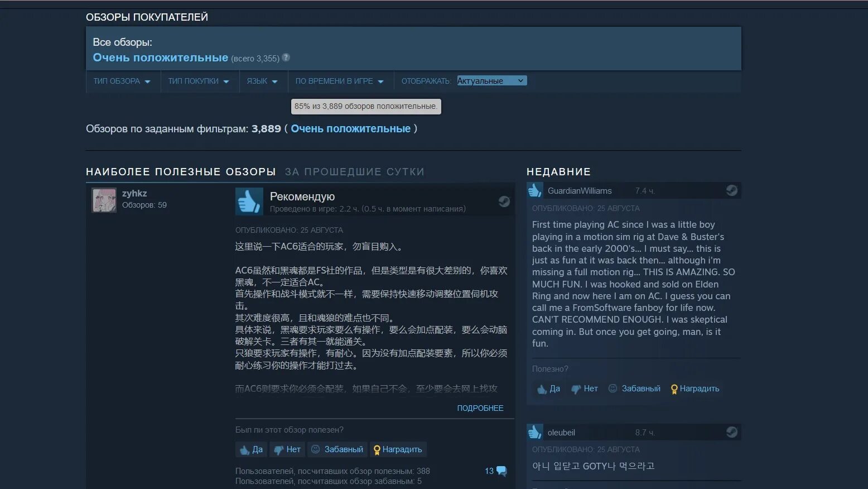This screenshot has width=868, height=489.
Task: Click Steam icon on GuardianWilliams review
Action: click(x=731, y=190)
